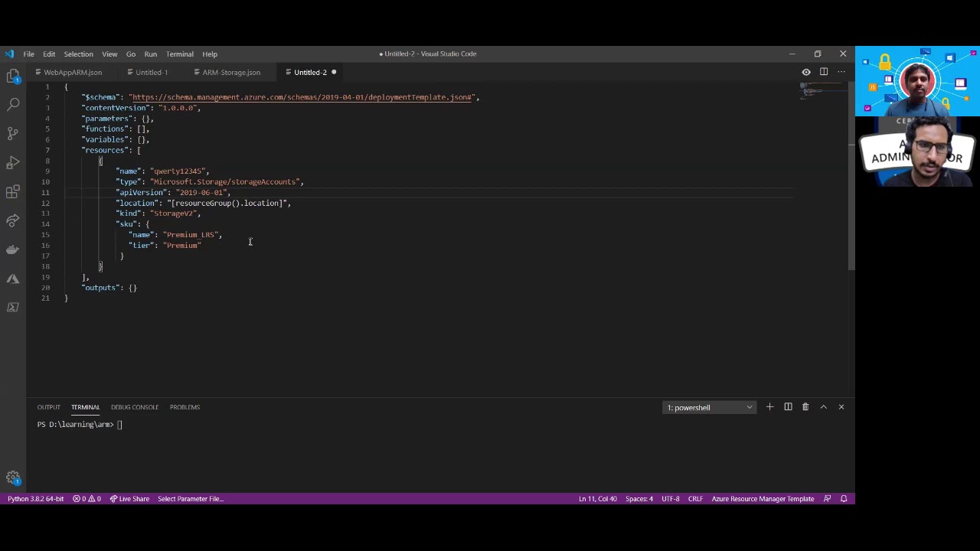Open the Run menu
Viewport: 980px width, 551px height.
pyautogui.click(x=151, y=54)
